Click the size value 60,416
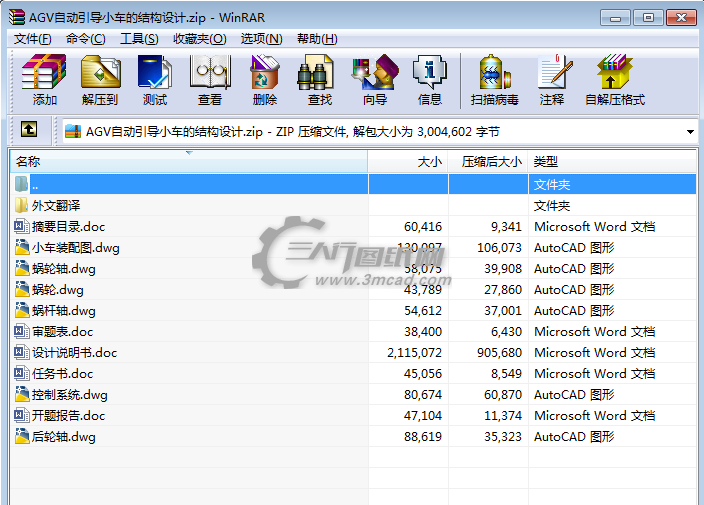704x505 pixels. point(423,227)
